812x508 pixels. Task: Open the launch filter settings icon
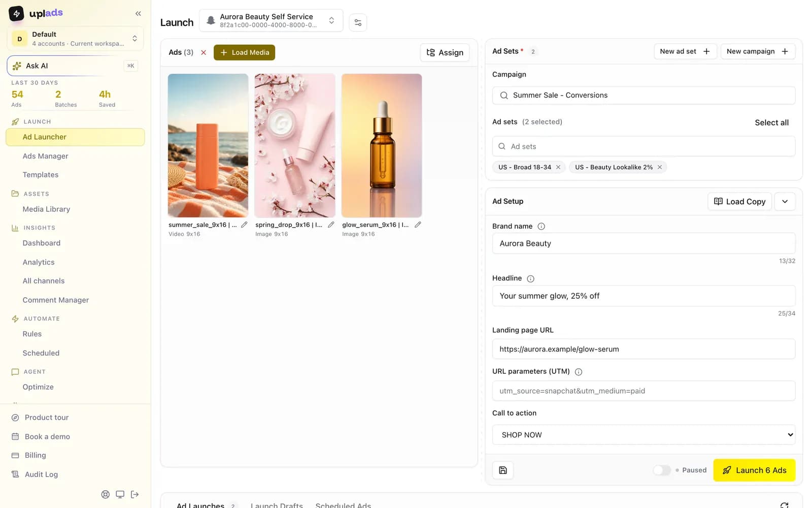tap(358, 22)
